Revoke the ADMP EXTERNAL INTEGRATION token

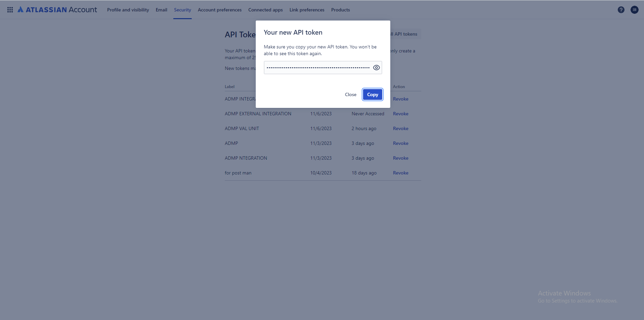[x=400, y=114]
